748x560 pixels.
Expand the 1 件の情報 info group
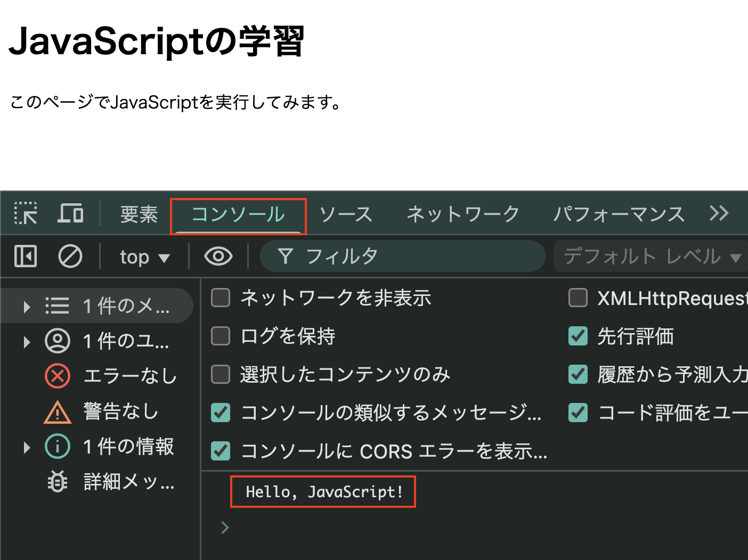pos(27,447)
